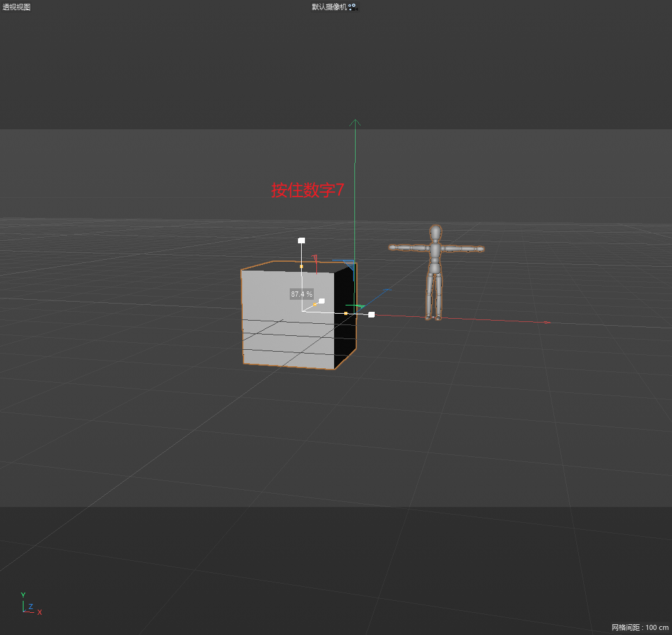Click the green Y-axis arrow tip
The width and height of the screenshot is (672, 635).
tap(355, 121)
